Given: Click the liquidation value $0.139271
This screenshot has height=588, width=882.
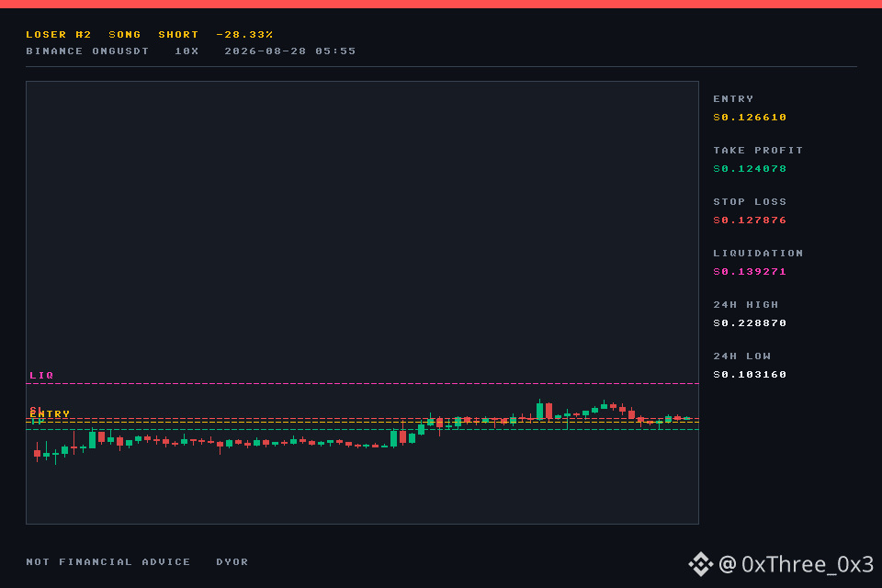Looking at the screenshot, I should (750, 272).
